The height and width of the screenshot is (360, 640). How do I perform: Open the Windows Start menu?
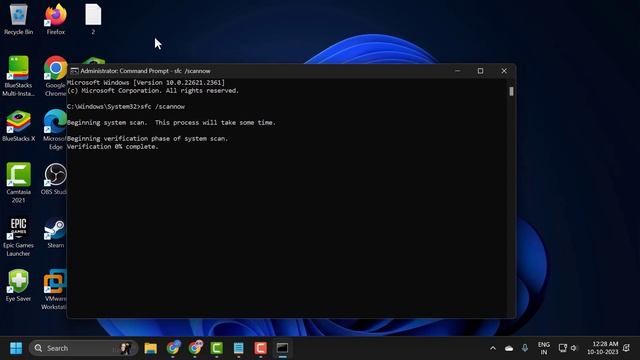(x=16, y=348)
